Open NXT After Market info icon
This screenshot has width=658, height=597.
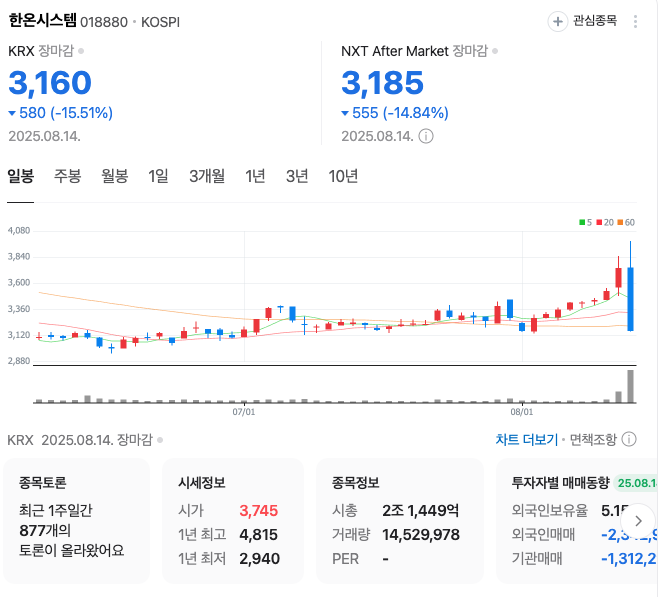point(426,136)
